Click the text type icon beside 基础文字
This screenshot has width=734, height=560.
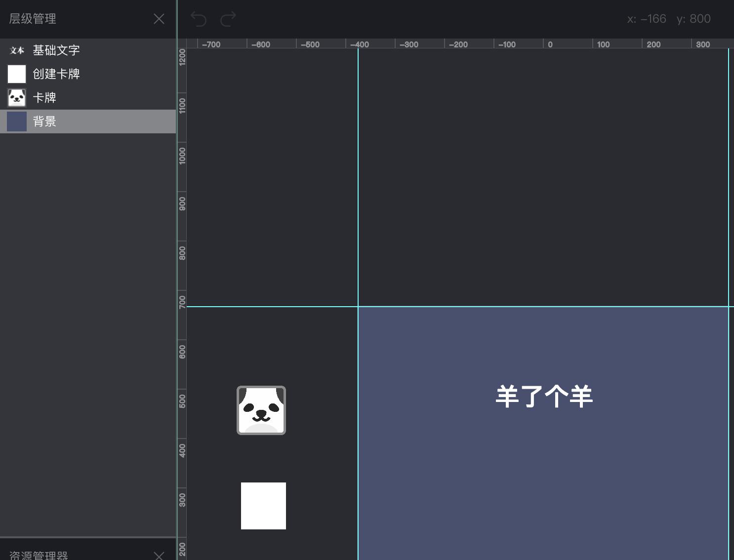coord(17,50)
